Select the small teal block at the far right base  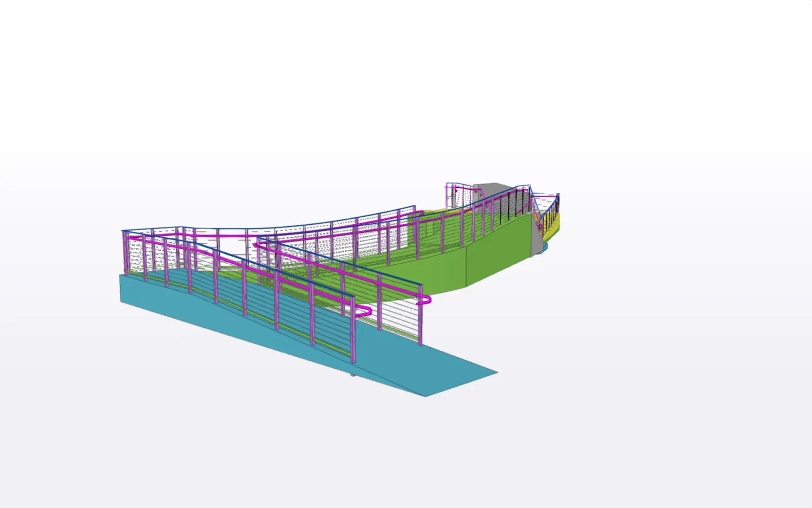545,246
